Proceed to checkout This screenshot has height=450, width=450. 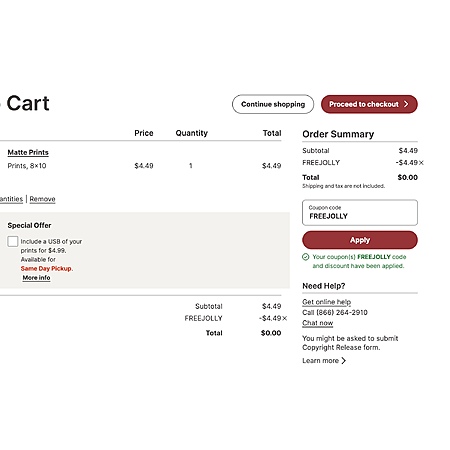pos(369,104)
